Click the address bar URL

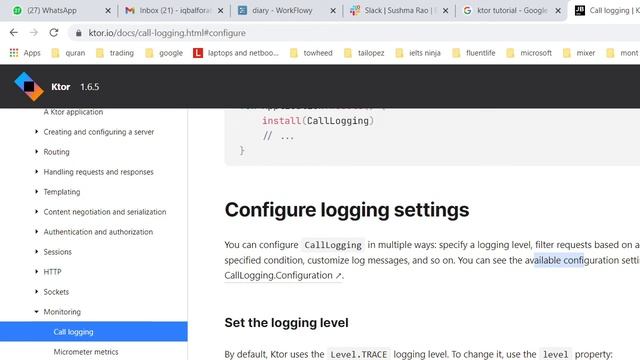click(x=167, y=33)
